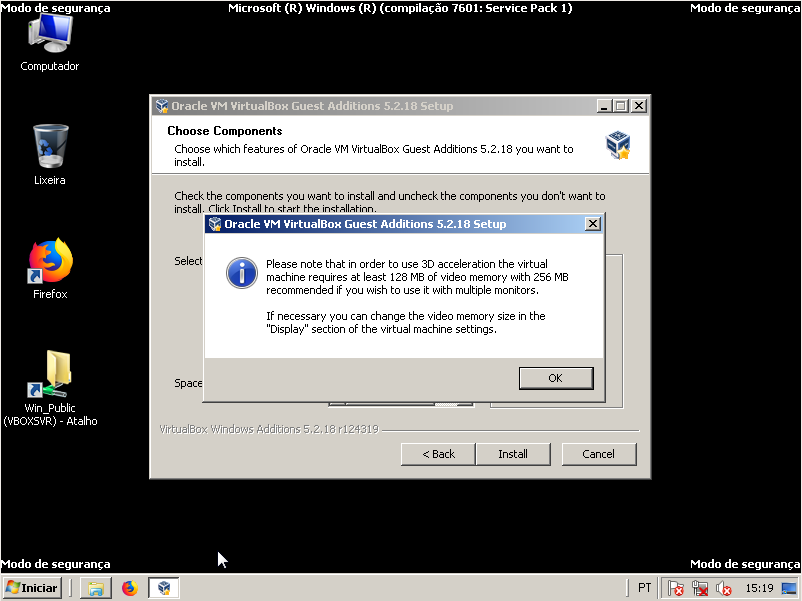Screen dimensions: 802x601
Task: Click the Install button in the setup wizard
Action: [x=513, y=454]
